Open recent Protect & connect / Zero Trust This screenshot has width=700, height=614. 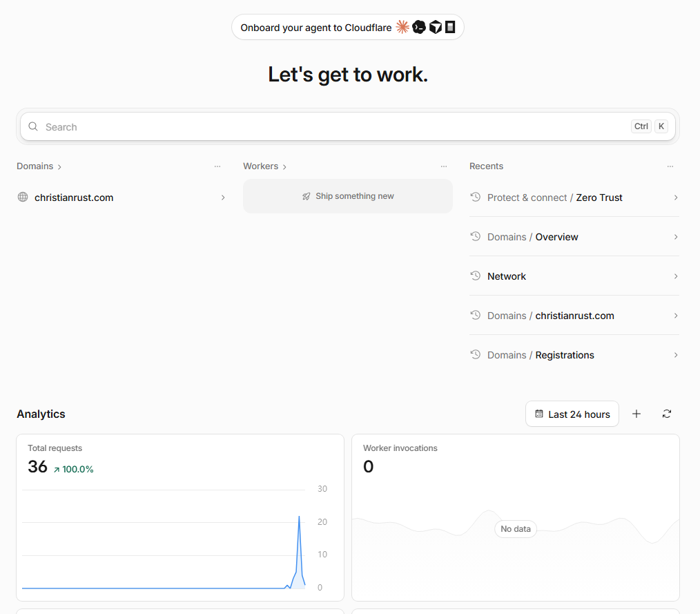tap(574, 198)
